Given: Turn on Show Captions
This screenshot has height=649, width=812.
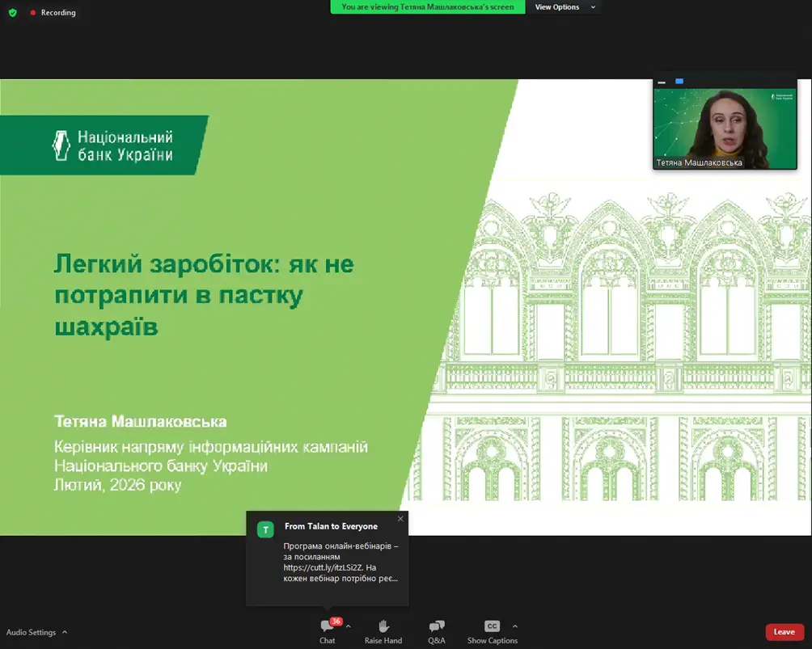Looking at the screenshot, I should [492, 631].
